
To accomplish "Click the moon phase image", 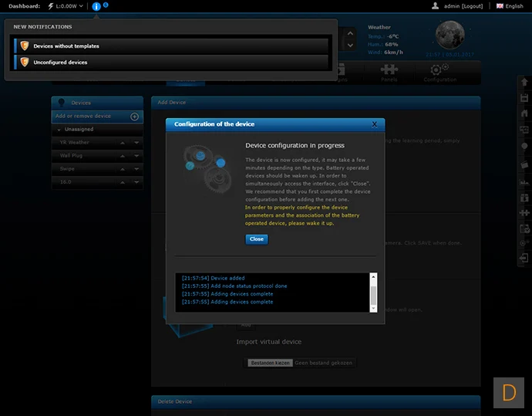I will coord(450,35).
